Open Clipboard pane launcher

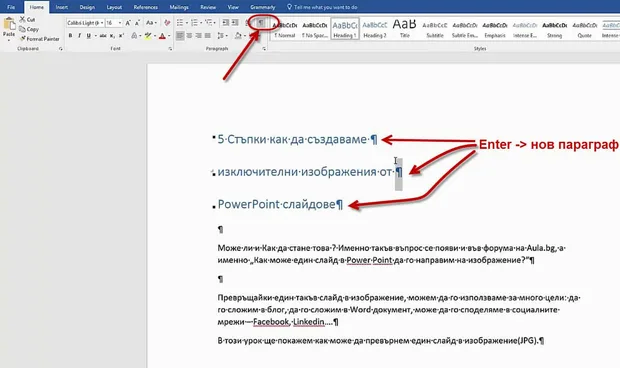[x=60, y=49]
